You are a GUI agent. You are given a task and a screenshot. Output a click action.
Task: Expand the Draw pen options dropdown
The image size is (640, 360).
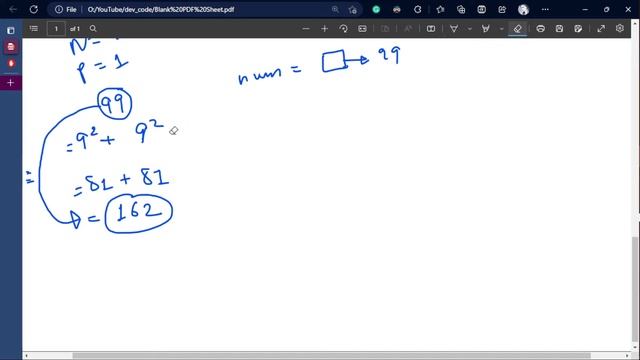coord(470,29)
